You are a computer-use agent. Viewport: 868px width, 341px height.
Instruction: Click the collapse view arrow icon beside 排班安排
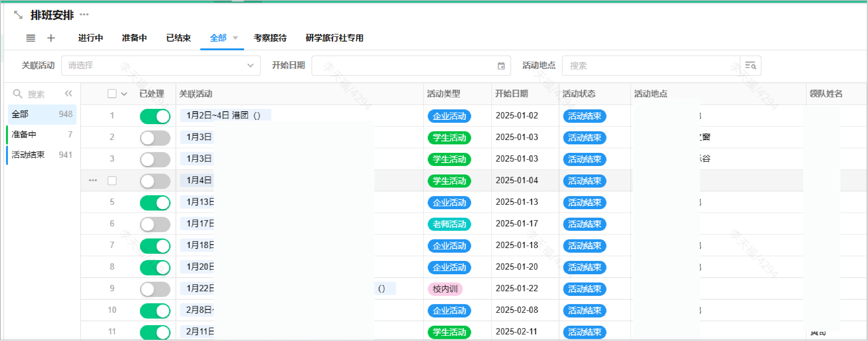(18, 15)
